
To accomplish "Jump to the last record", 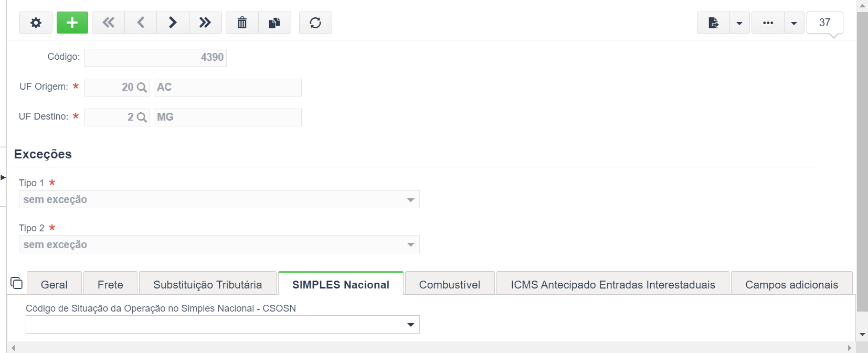I will 205,23.
